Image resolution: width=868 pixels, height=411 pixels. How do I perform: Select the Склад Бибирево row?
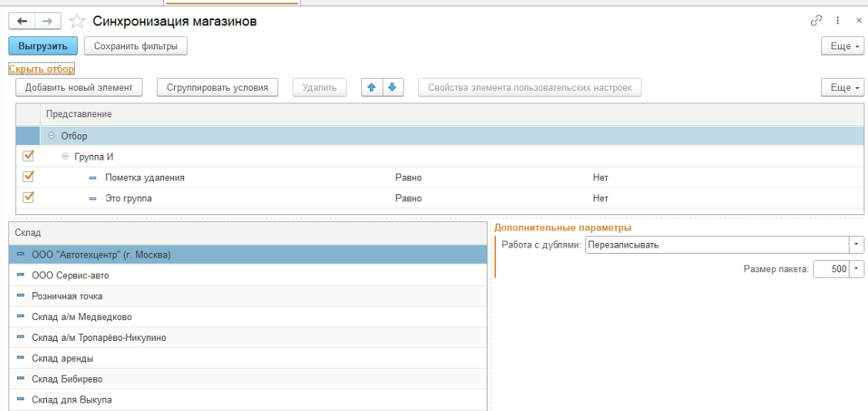tap(67, 379)
